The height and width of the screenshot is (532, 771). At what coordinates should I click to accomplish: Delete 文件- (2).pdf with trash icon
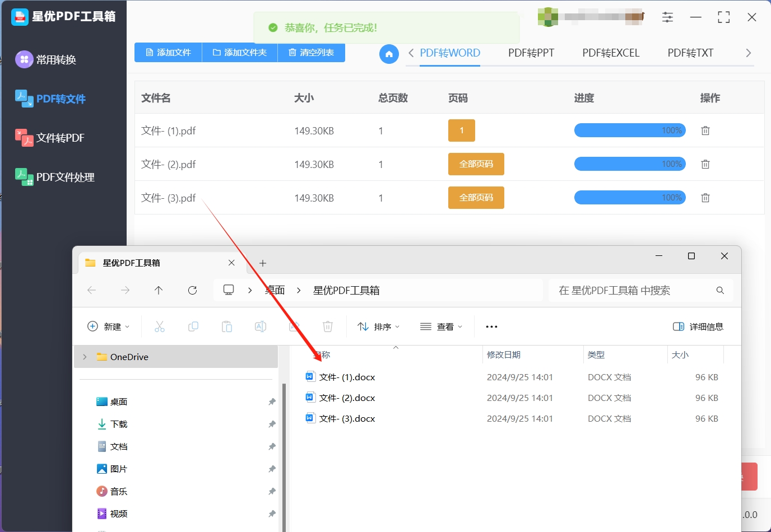pos(705,164)
